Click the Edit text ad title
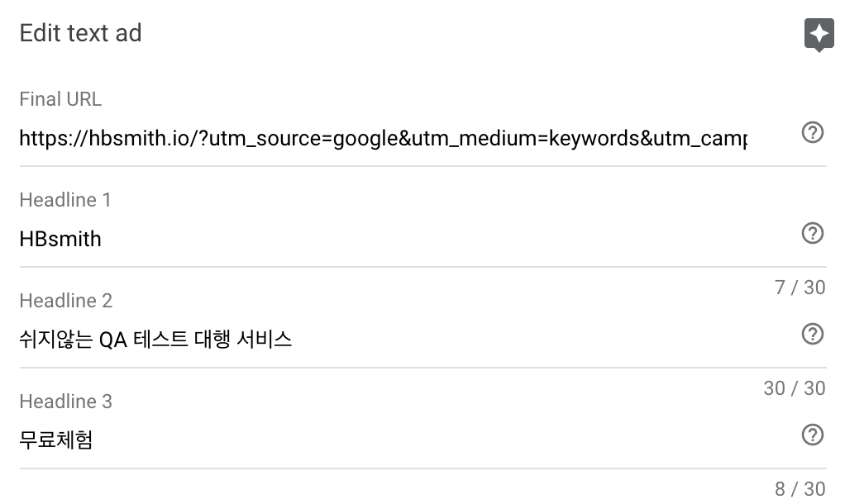This screenshot has width=845, height=504. coord(80,33)
